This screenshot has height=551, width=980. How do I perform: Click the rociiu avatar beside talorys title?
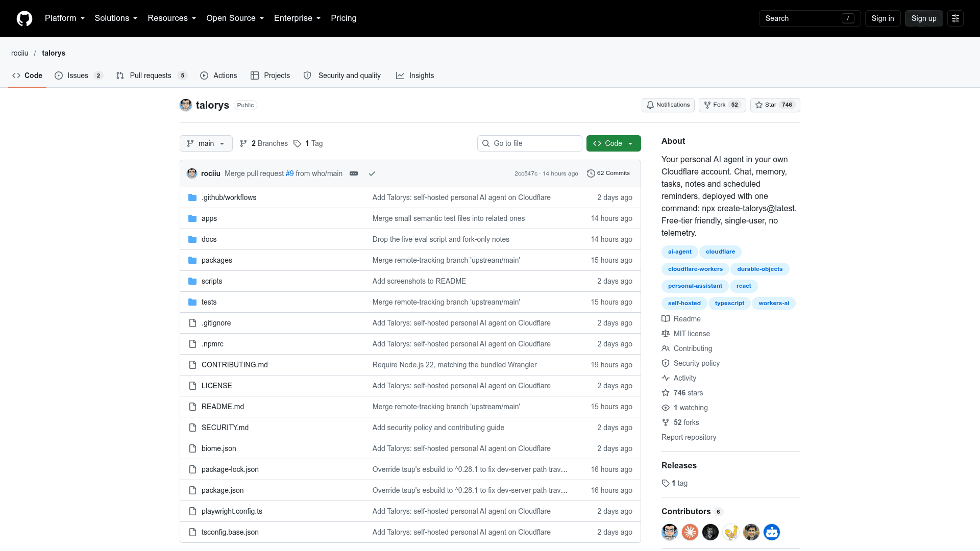186,105
